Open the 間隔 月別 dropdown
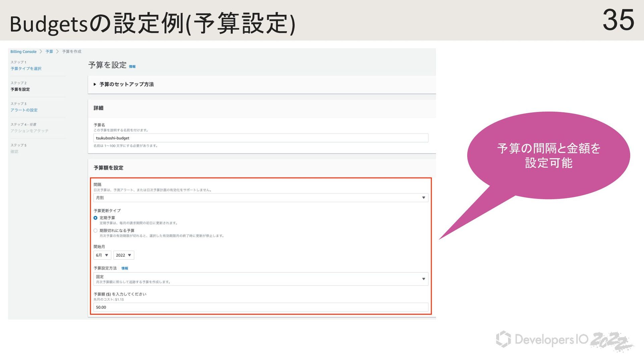Image resolution: width=644 pixels, height=362 pixels. [261, 198]
